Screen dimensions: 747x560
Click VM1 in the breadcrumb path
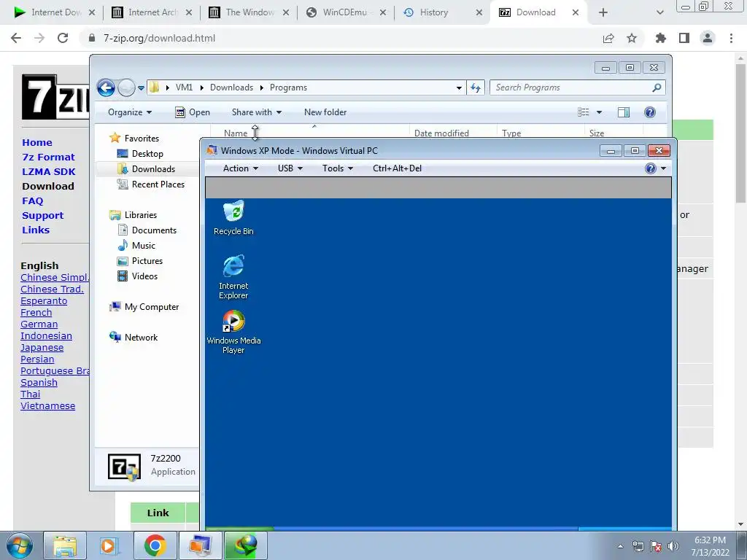pyautogui.click(x=184, y=87)
